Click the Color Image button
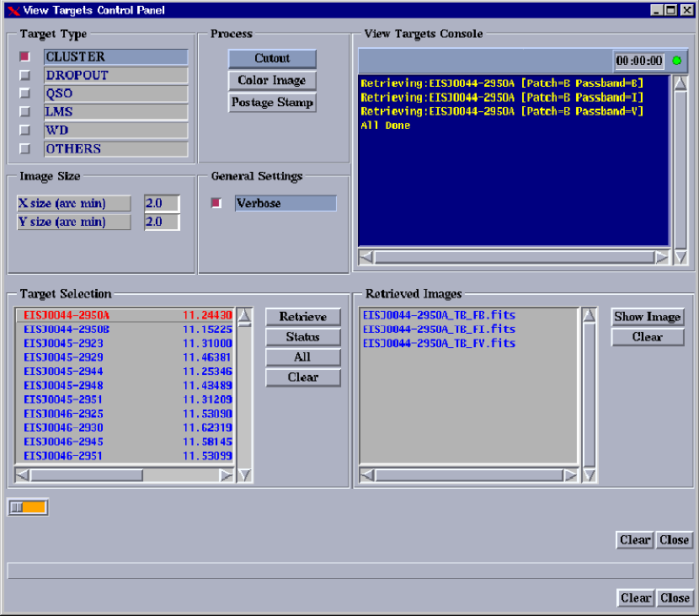This screenshot has width=699, height=616. (x=272, y=81)
